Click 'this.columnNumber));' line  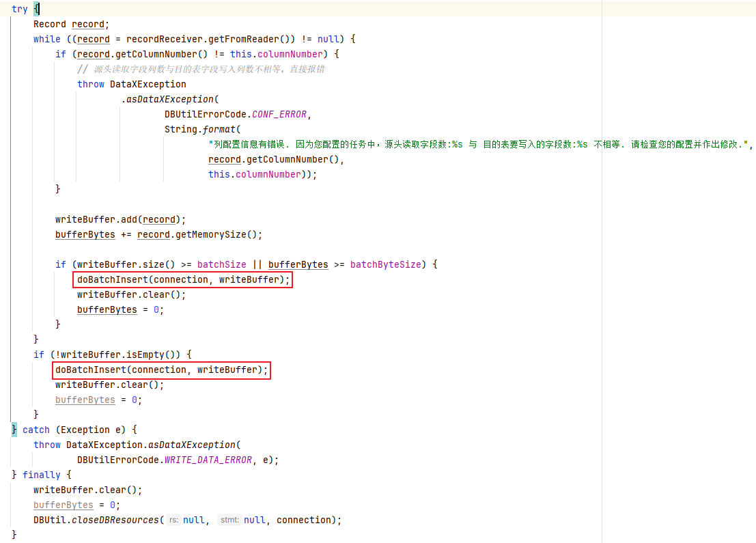coord(262,174)
